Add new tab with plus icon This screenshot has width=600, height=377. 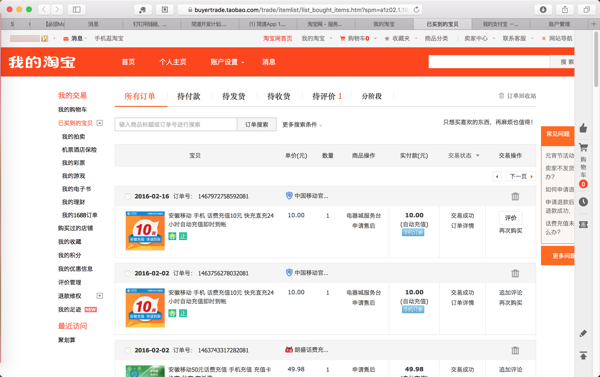pyautogui.click(x=593, y=24)
